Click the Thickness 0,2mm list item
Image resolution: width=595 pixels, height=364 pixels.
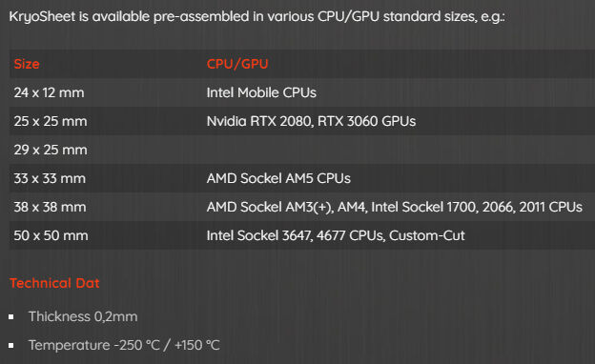(83, 316)
